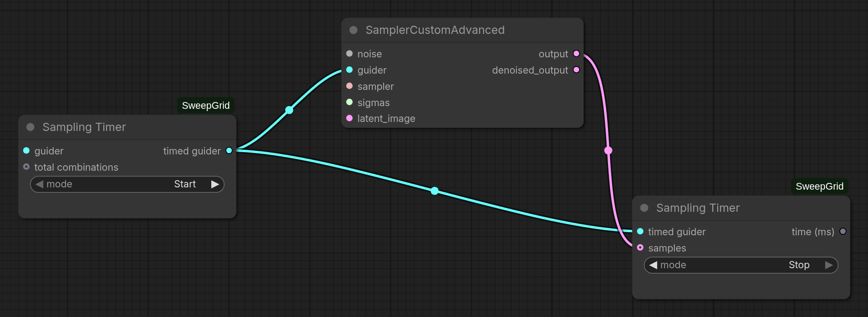
Task: Click the guider input socket on SamplerCustomAdvanced
Action: coord(349,70)
